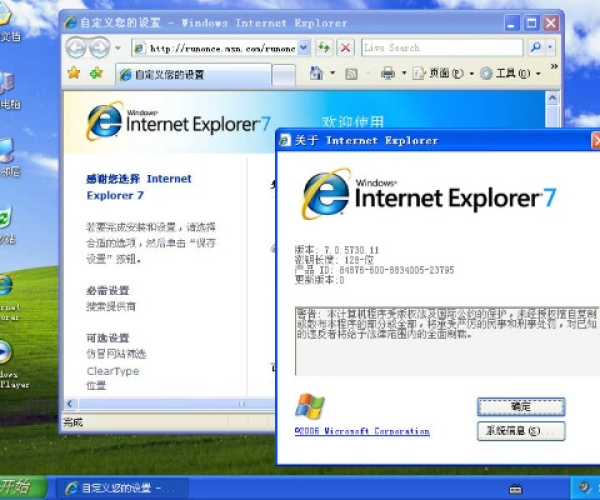Click the scroll up arrow in IE page
The height and width of the screenshot is (500, 600).
click(552, 98)
